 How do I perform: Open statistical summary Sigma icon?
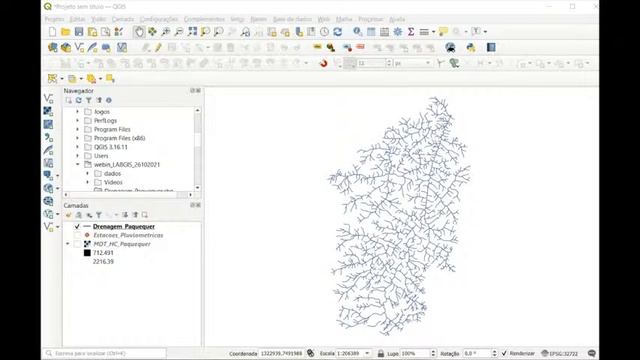pos(411,32)
